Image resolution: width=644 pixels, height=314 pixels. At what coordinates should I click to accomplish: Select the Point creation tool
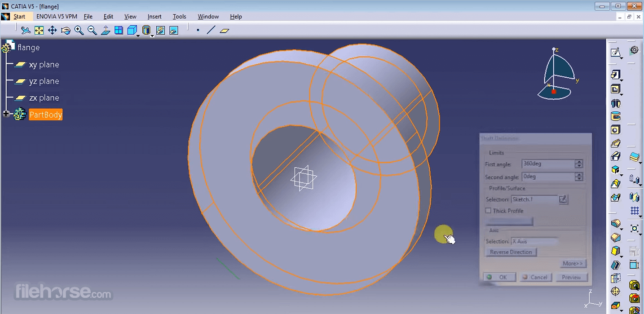[x=198, y=30]
